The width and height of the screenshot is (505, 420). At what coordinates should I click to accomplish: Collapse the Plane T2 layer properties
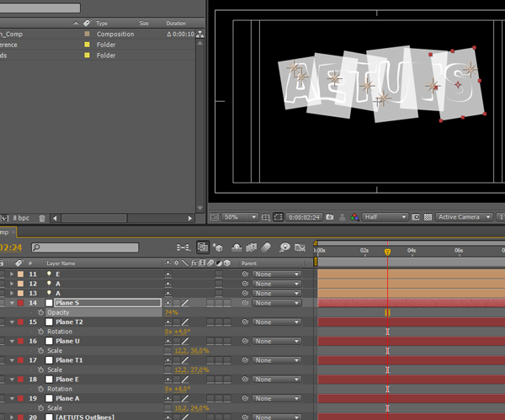[x=12, y=322]
